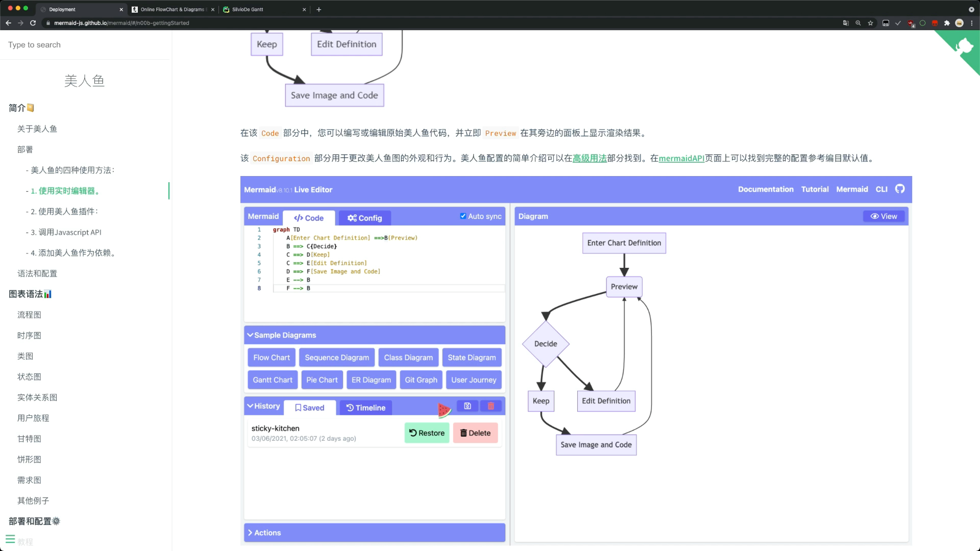Click Documentation in Live Editor header

(766, 189)
